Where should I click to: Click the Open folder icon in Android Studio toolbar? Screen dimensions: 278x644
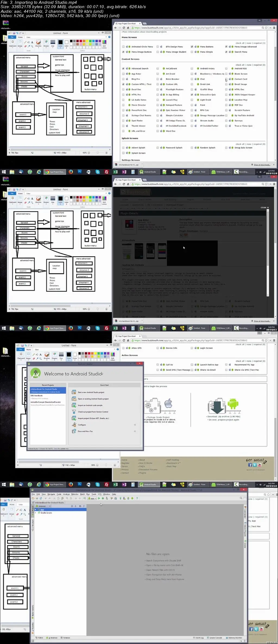pos(33,498)
